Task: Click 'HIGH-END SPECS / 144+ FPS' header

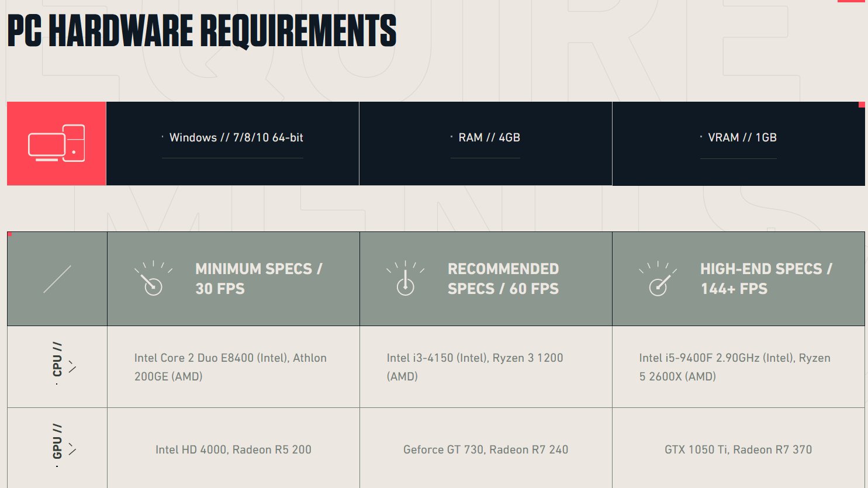Action: (766, 279)
